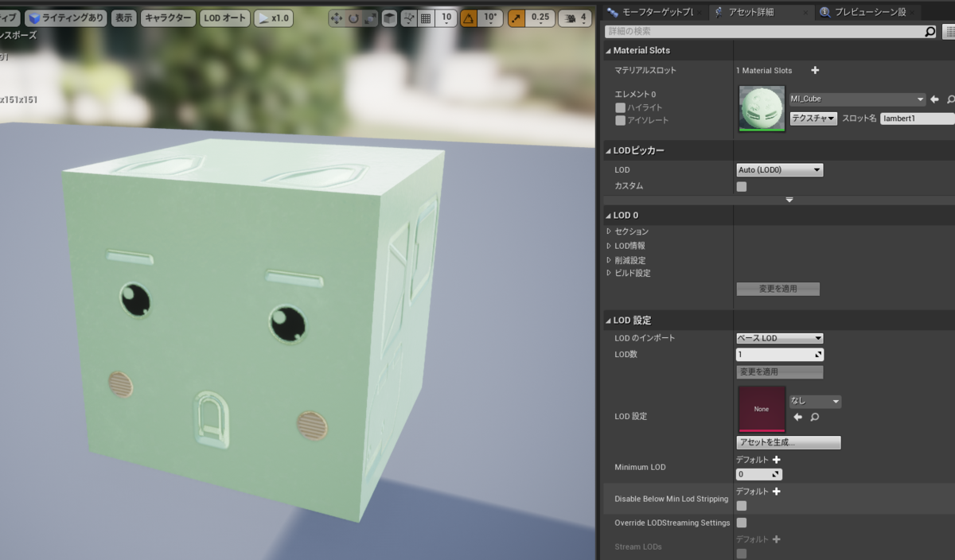Toggle Override LODStreaming Settings checkbox
The width and height of the screenshot is (955, 560).
click(x=742, y=523)
